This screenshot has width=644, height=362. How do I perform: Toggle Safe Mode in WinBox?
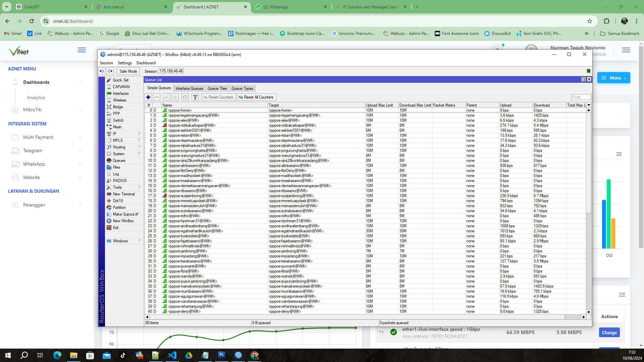click(128, 71)
